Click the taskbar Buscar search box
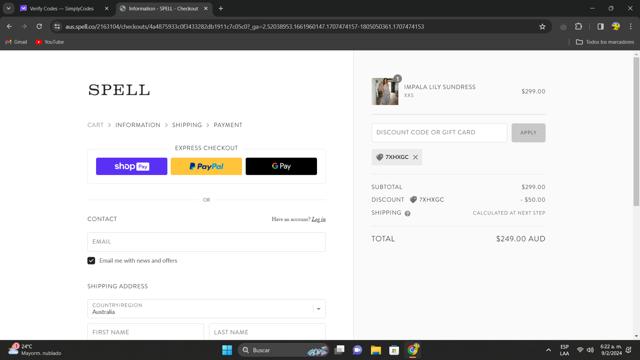This screenshot has width=640, height=360. (x=284, y=350)
